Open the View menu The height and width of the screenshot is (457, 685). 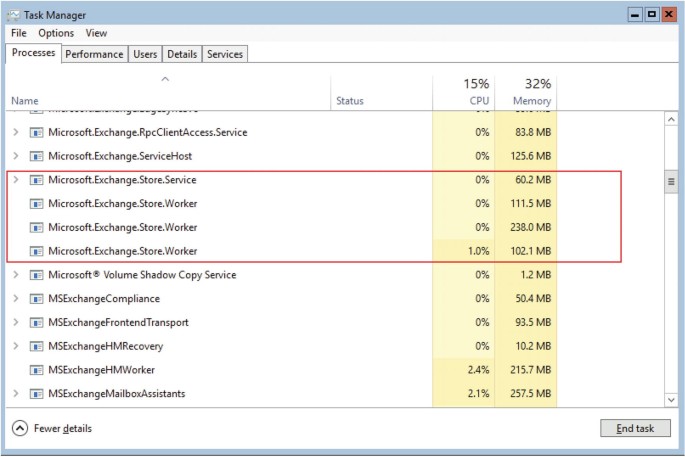(96, 33)
